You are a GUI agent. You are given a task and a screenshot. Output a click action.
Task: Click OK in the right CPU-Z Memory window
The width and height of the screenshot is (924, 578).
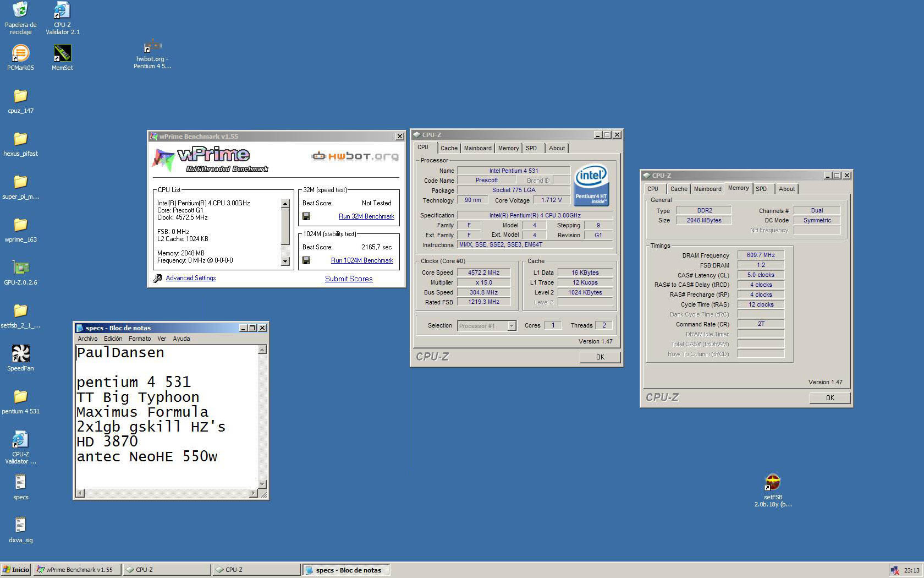[x=830, y=397]
